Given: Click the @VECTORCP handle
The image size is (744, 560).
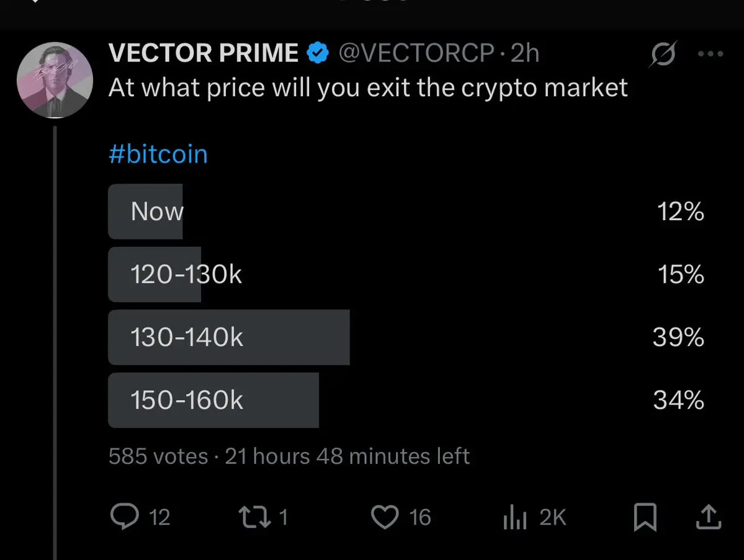Looking at the screenshot, I should tap(416, 53).
